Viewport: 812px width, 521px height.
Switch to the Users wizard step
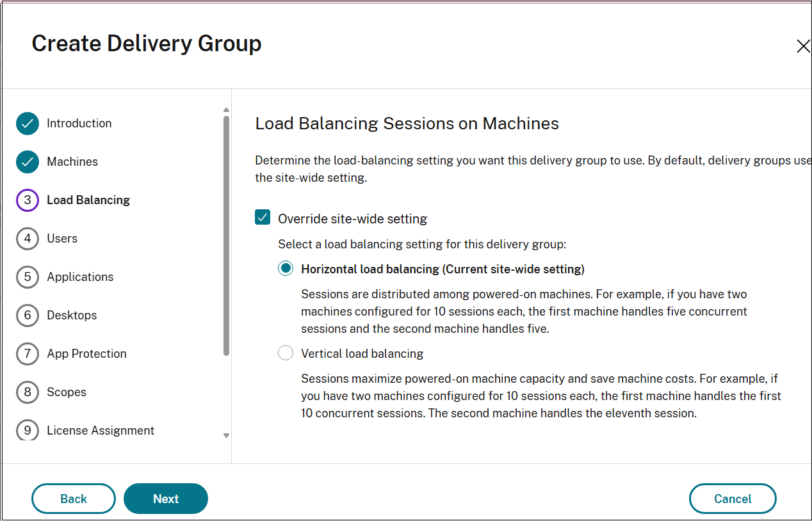[x=62, y=238]
